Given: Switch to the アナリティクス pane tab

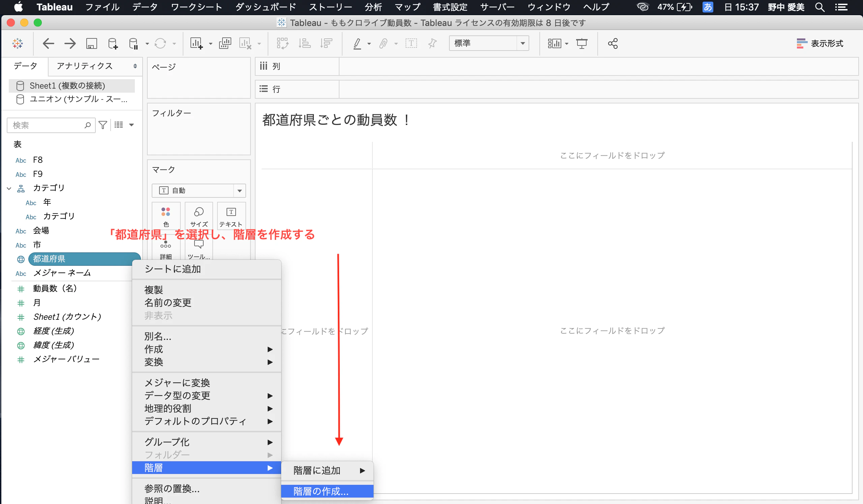Looking at the screenshot, I should pos(85,66).
